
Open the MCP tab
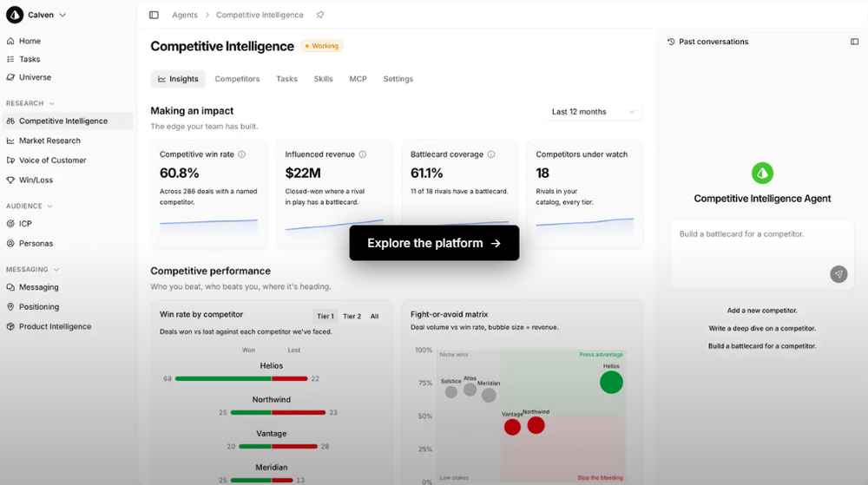coord(358,79)
